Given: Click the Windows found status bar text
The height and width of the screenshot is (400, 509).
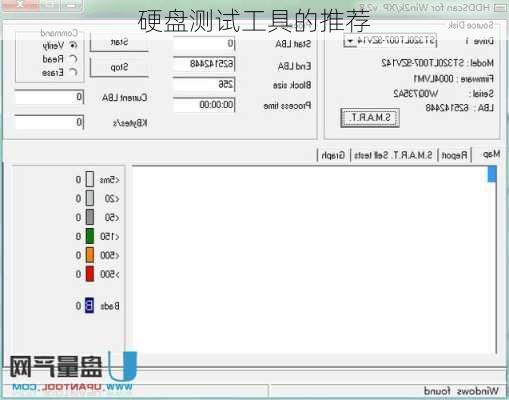Looking at the screenshot, I should click(461, 391).
